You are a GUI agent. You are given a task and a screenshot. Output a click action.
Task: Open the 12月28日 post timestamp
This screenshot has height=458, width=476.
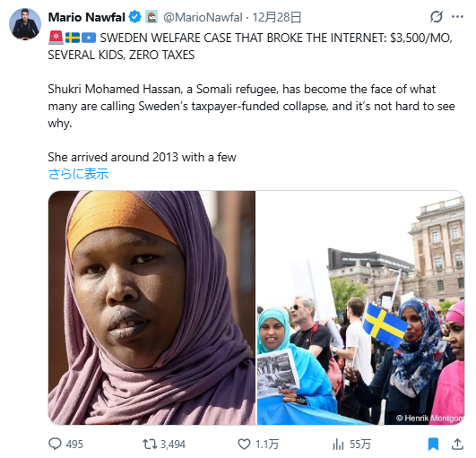click(277, 17)
